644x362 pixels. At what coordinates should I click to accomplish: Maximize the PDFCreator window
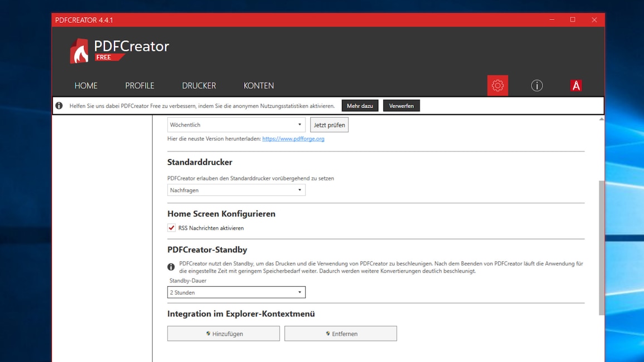click(573, 19)
